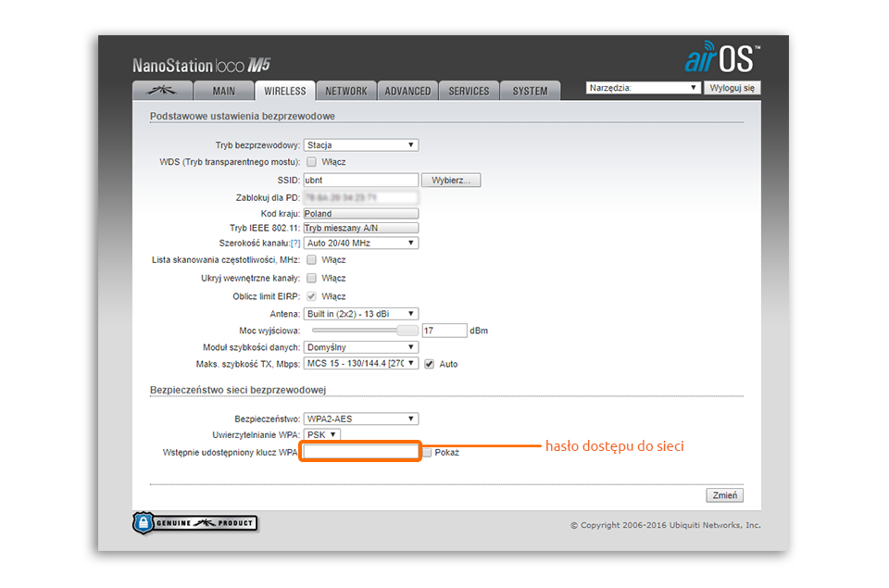
Task: Open the Uwierzytelnianie WPA PSK dropdown
Action: point(322,435)
